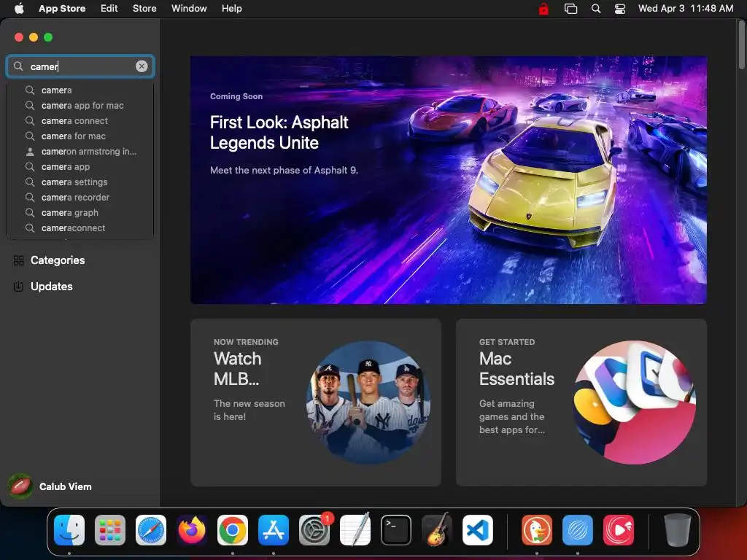Viewport: 747px width, 560px height.
Task: Pick the 'camera recorder' suggestion
Action: (x=80, y=197)
